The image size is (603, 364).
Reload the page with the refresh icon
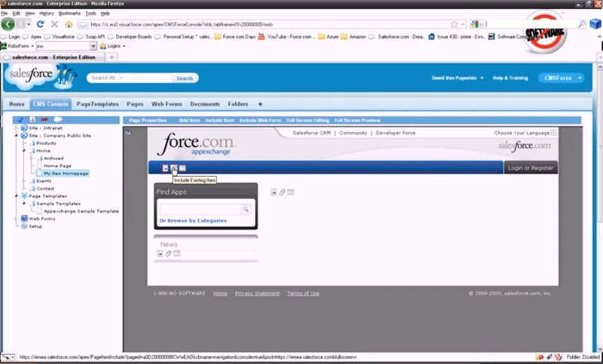[x=40, y=24]
